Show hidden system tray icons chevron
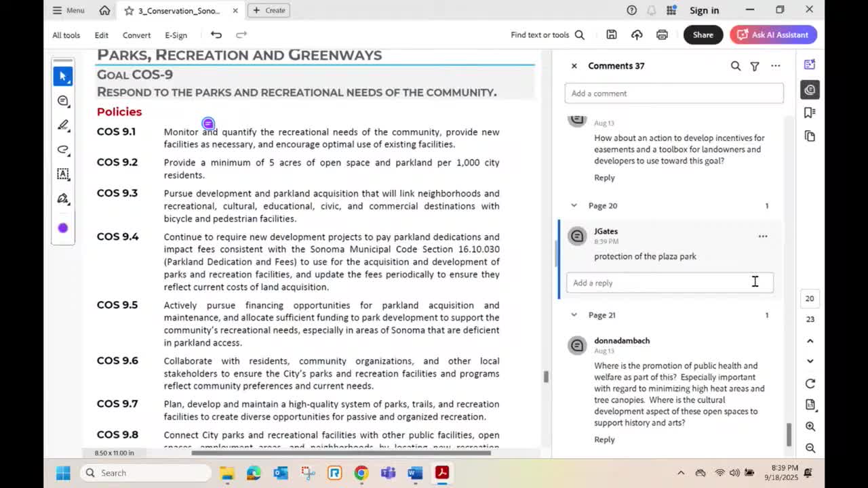868x488 pixels. (681, 473)
